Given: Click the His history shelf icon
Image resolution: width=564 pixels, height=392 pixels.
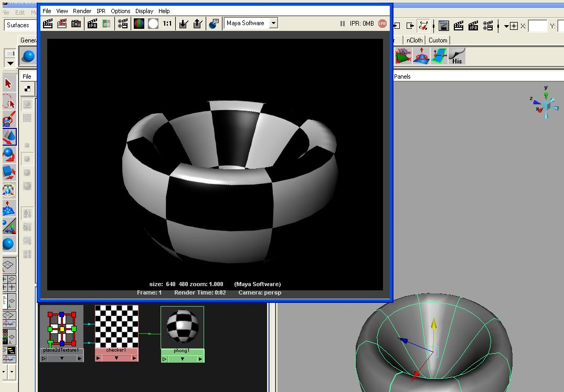Looking at the screenshot, I should click(x=457, y=57).
